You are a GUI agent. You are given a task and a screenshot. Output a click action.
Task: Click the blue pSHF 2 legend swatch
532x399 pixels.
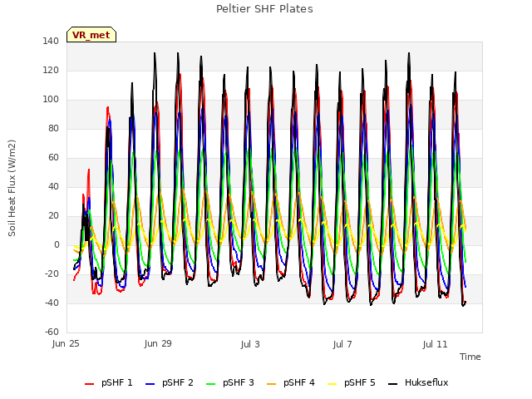point(150,384)
